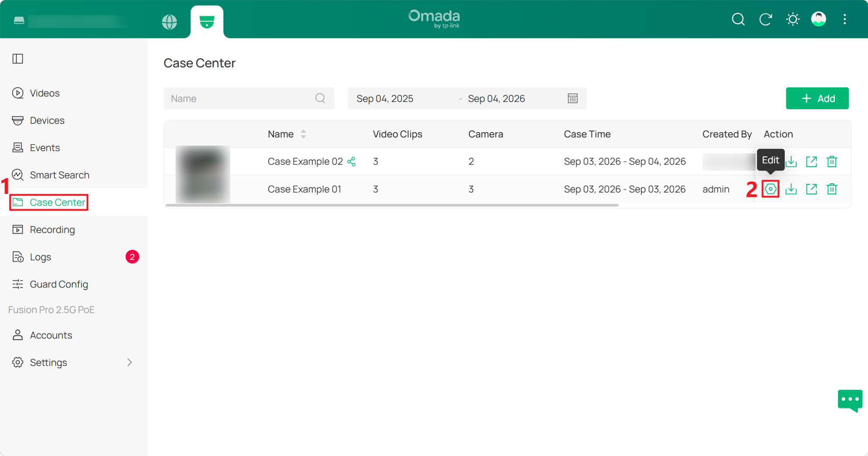This screenshot has width=868, height=456.
Task: Edit Case Example 01
Action: tap(770, 189)
